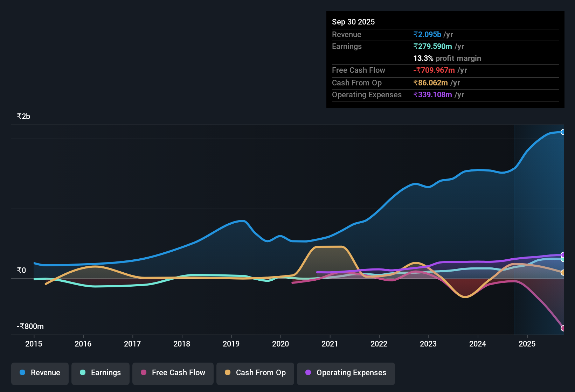
Task: Select the 2021 year label on the axis
Action: click(330, 344)
